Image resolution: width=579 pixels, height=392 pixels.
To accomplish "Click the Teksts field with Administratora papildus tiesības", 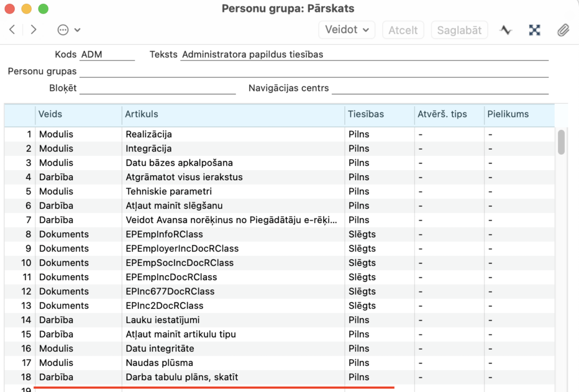I will click(365, 55).
